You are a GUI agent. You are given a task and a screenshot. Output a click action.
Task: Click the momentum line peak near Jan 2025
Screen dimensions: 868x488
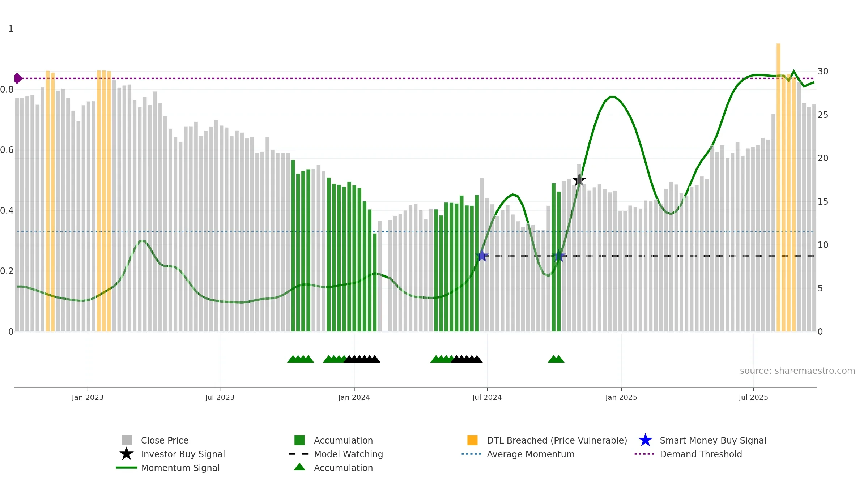point(612,97)
